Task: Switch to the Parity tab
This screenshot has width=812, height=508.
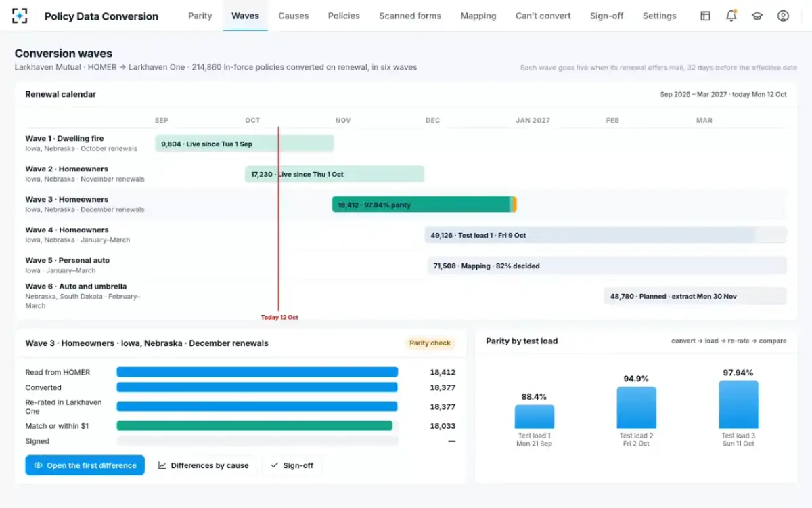Action: coord(200,16)
